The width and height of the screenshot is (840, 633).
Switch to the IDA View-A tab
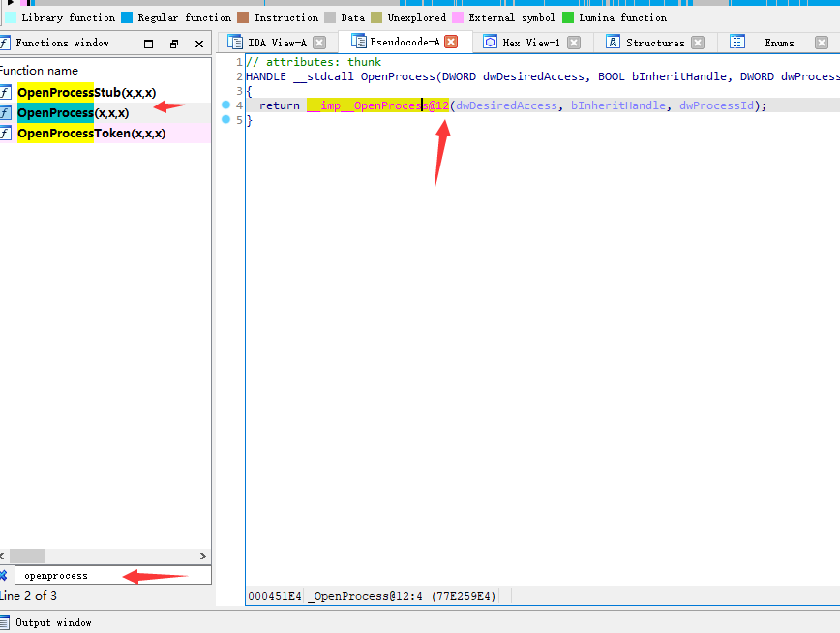click(277, 43)
